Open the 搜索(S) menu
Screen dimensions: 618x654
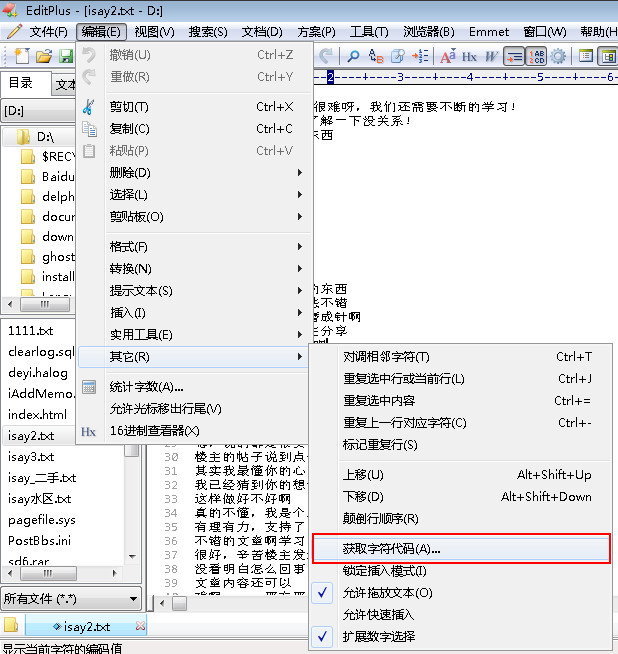pyautogui.click(x=208, y=32)
